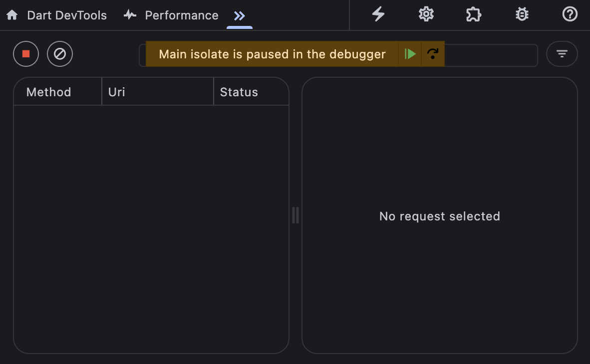Open hidden tabs with the double-chevron

(239, 15)
